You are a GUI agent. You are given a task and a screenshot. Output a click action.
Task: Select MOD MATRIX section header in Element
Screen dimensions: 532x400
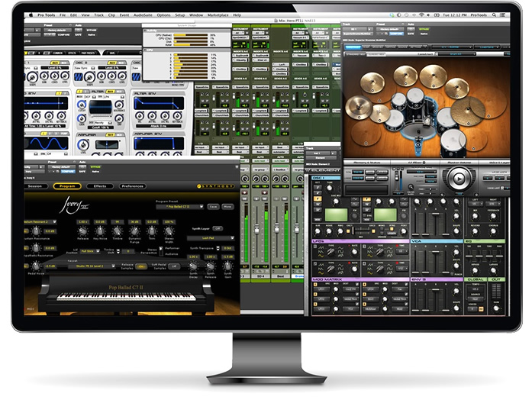(x=360, y=279)
